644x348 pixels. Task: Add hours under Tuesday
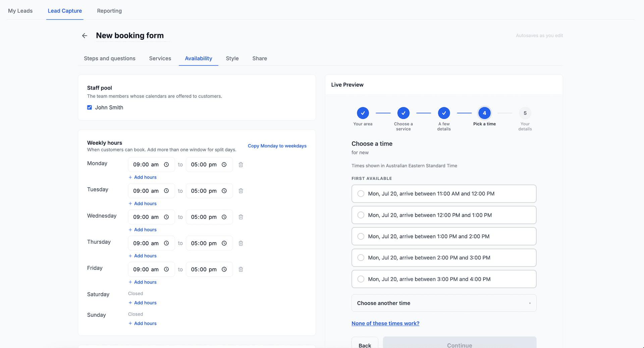(143, 203)
